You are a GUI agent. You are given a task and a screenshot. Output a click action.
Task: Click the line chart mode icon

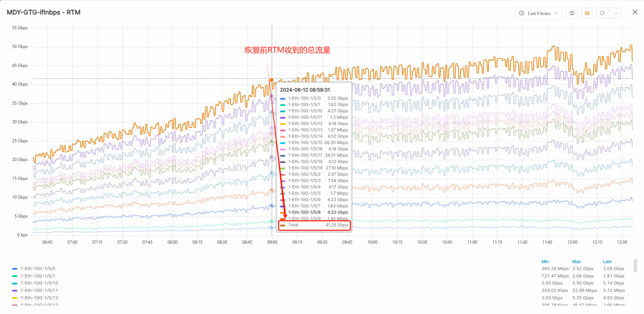point(572,13)
